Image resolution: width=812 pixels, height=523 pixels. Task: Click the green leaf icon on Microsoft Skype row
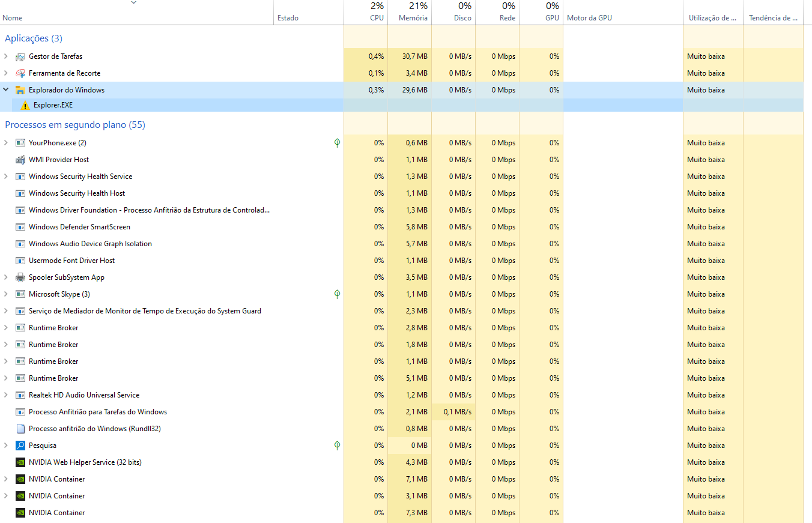tap(337, 294)
